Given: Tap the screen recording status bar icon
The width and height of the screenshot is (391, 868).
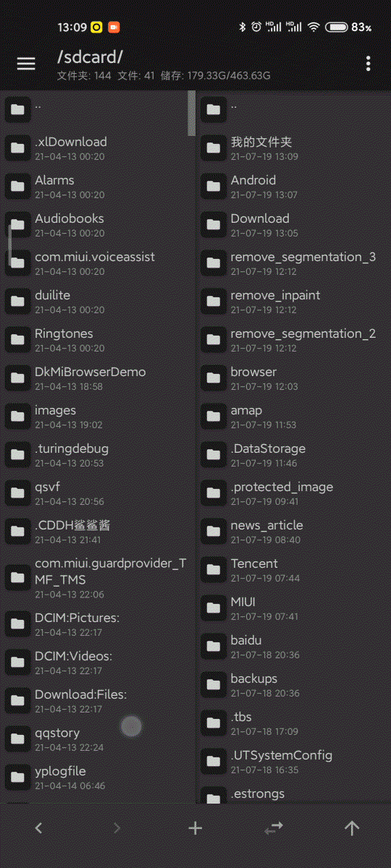Looking at the screenshot, I should pos(114,27).
